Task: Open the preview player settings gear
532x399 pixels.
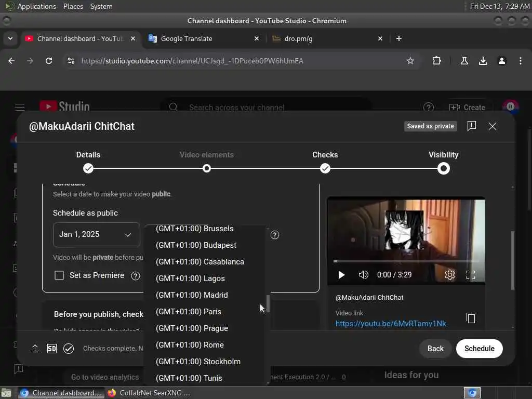Action: 449,275
